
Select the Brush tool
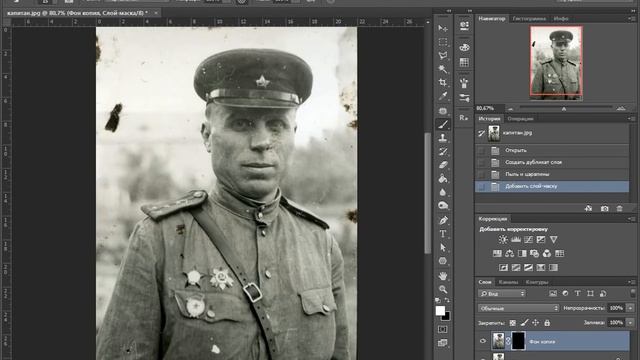click(x=443, y=124)
